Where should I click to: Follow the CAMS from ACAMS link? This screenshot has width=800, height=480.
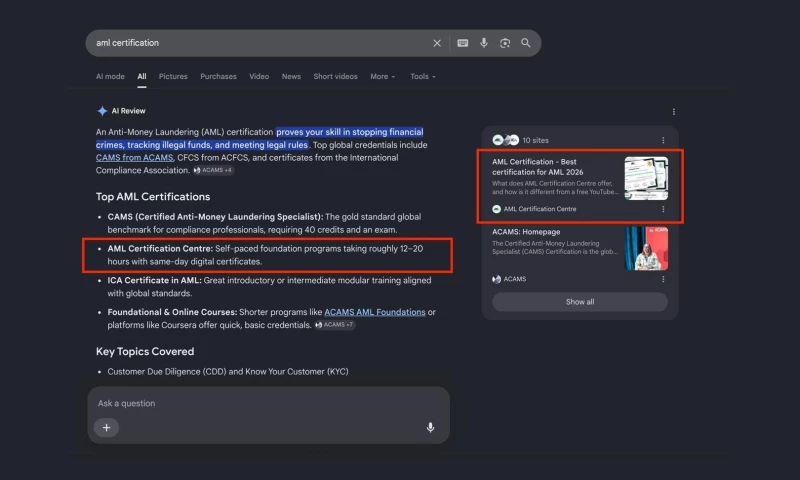[135, 158]
